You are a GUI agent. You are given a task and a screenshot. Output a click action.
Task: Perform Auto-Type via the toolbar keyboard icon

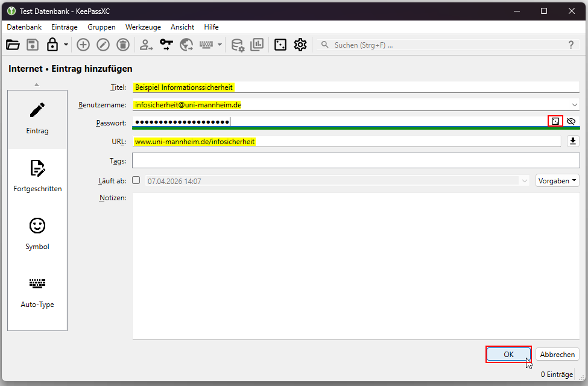[206, 45]
